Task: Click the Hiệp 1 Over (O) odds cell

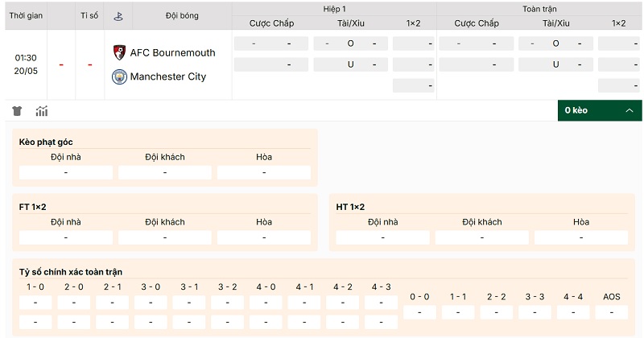Action: [351, 43]
